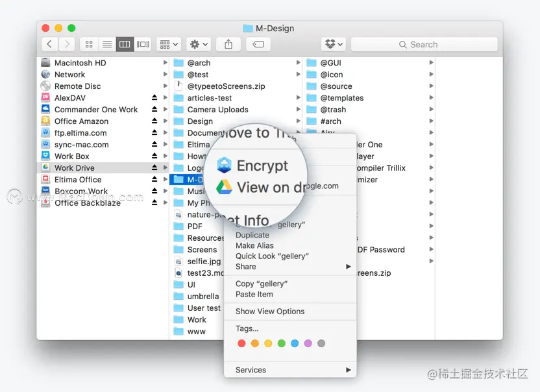Select the umbrella folder
Viewport: 540px width, 392px height.
point(196,297)
